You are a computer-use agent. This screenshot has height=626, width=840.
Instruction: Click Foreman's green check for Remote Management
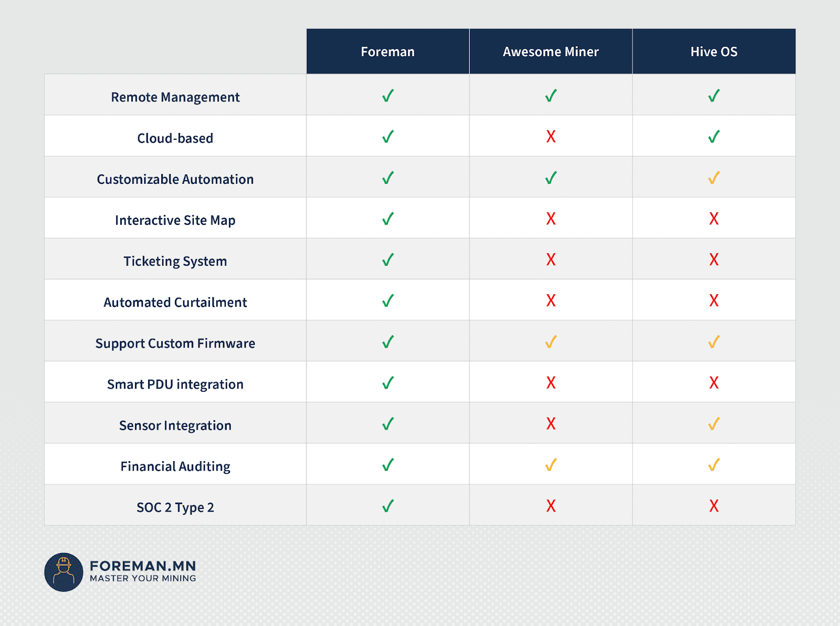pyautogui.click(x=388, y=96)
